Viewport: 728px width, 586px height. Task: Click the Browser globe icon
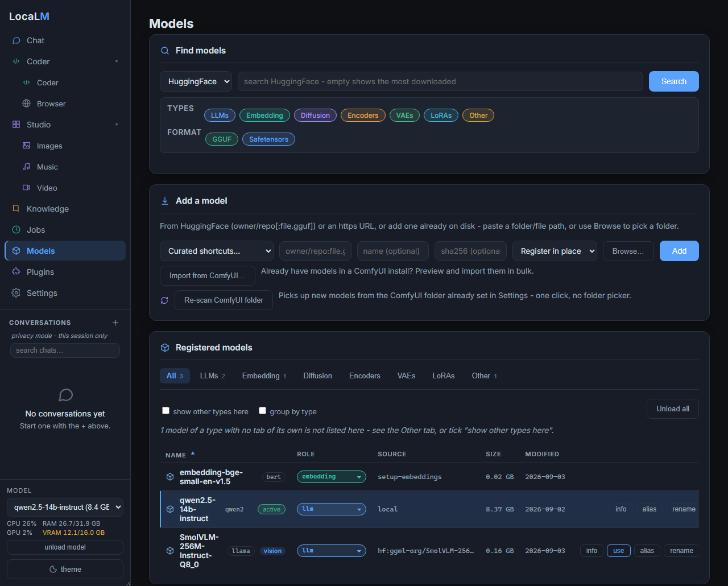26,104
